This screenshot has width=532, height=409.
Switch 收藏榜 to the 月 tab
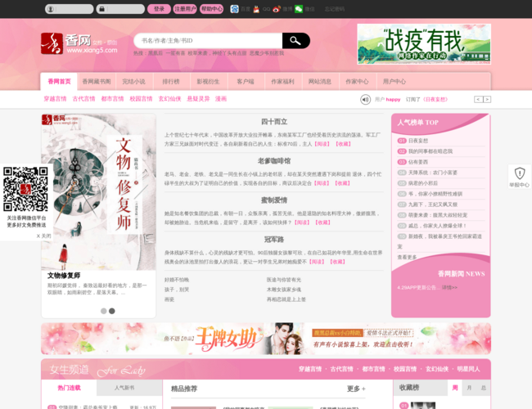(x=469, y=388)
